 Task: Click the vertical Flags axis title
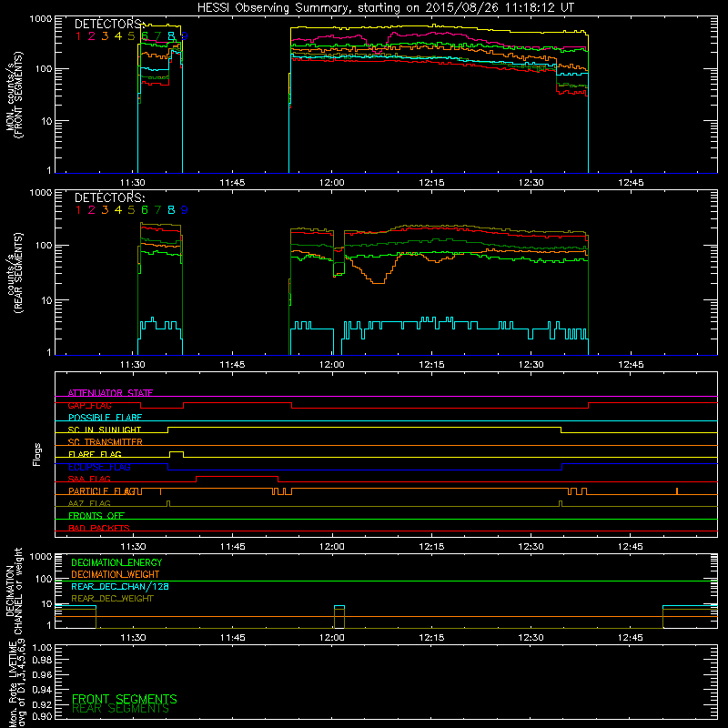click(37, 454)
